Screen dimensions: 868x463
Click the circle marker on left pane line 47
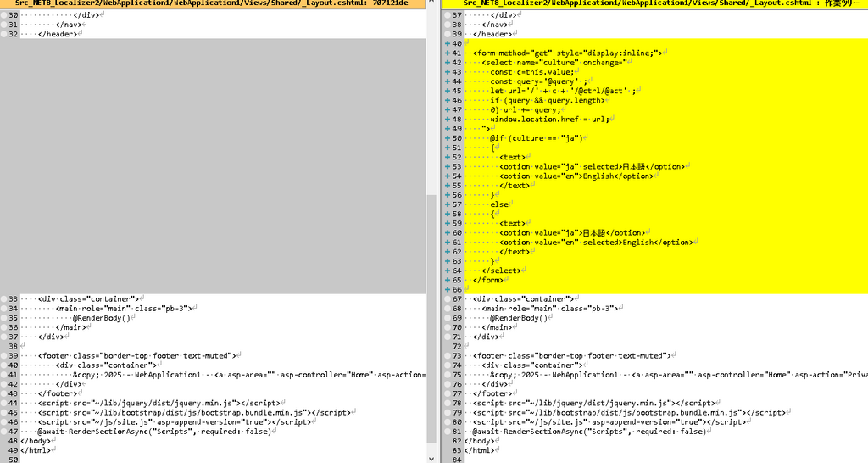[x=4, y=432]
